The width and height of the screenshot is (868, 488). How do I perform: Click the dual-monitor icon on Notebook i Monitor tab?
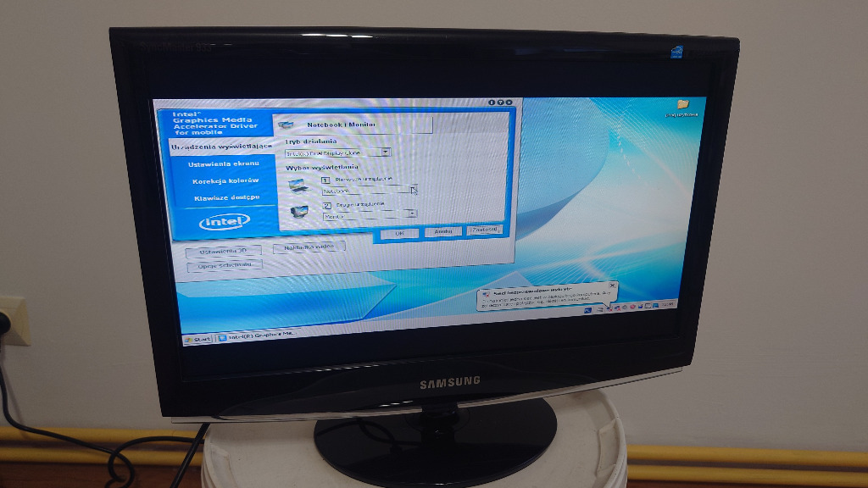coord(286,125)
